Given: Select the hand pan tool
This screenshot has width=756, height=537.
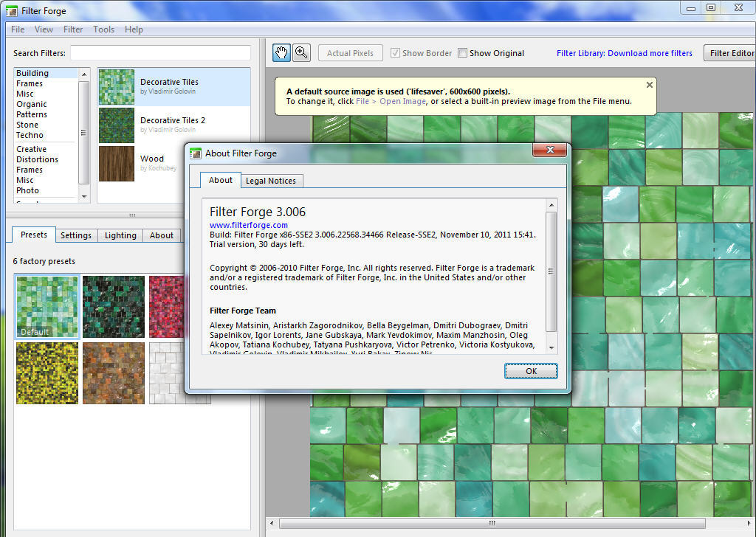Looking at the screenshot, I should tap(281, 52).
